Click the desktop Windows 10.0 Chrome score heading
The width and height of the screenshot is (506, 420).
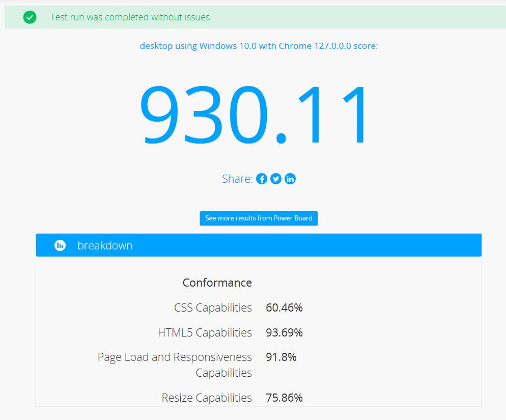259,46
